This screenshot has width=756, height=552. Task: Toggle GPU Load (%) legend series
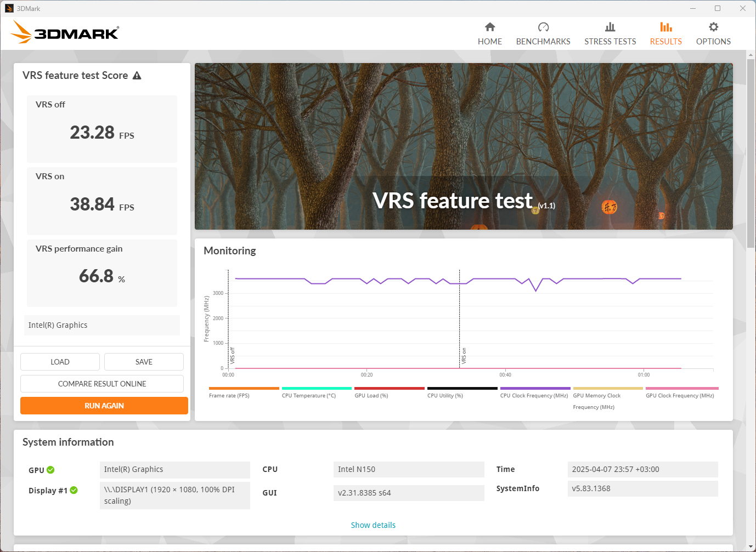click(x=371, y=395)
